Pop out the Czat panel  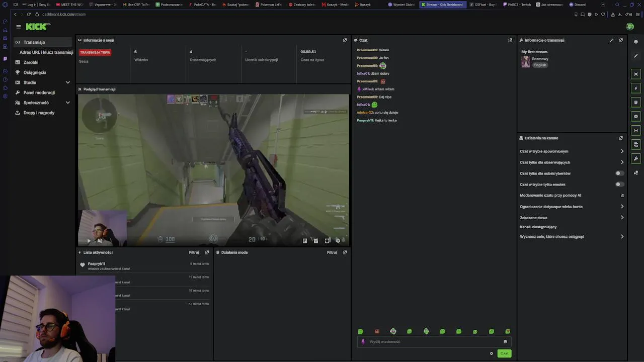click(510, 40)
